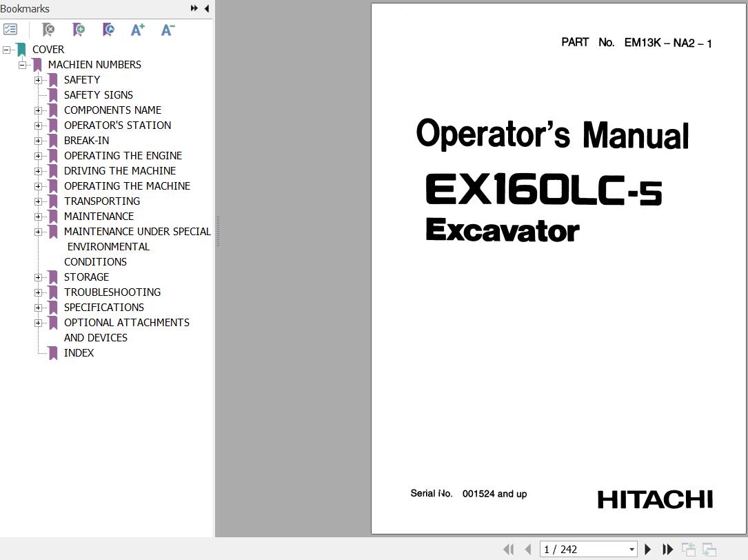Open OPERATING THE MACHINE bookmark label
Viewport: 748px width, 560px height.
pyautogui.click(x=127, y=186)
